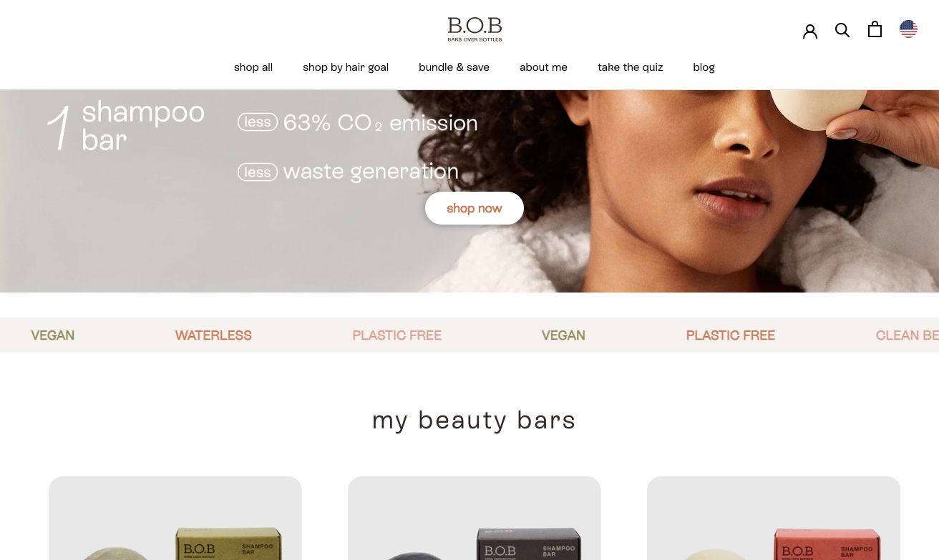Open the about me page
The width and height of the screenshot is (939, 560).
click(543, 67)
